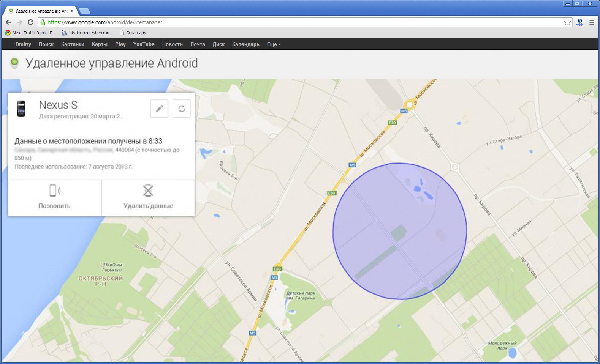Open the Сграбь!ру bookmark
600x364 pixels.
(133, 33)
